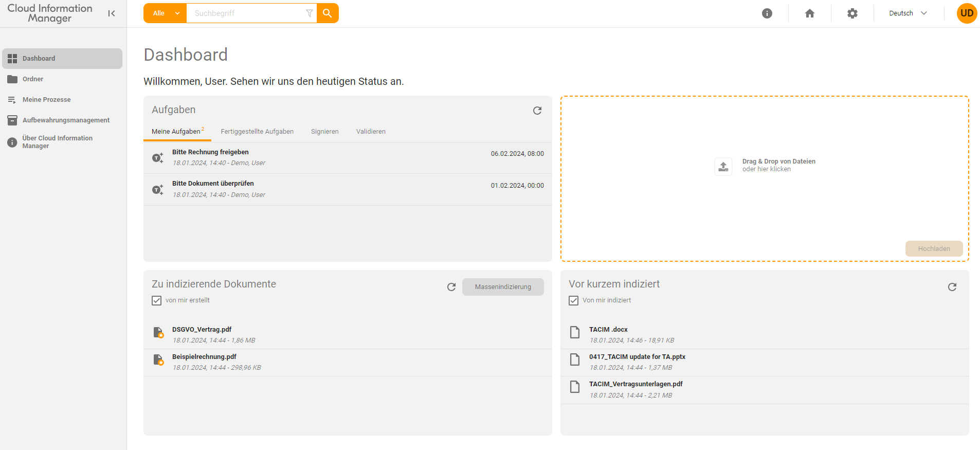The image size is (980, 450).
Task: Select the Signieren tab
Action: (324, 132)
